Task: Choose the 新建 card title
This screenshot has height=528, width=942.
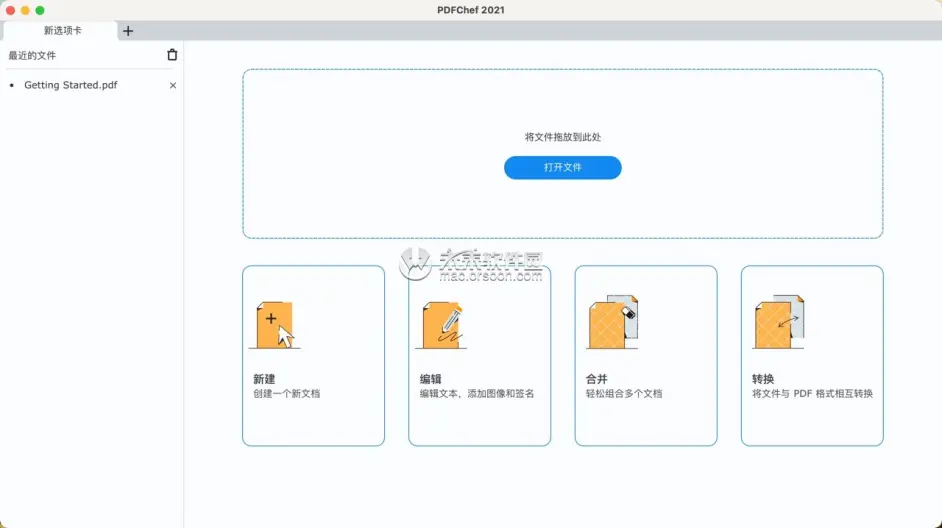Action: (x=264, y=379)
